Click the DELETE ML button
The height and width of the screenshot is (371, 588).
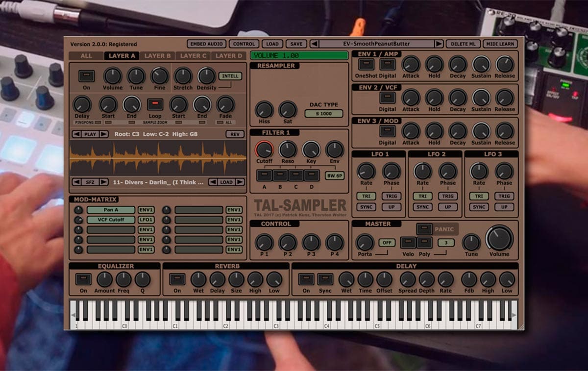point(463,44)
